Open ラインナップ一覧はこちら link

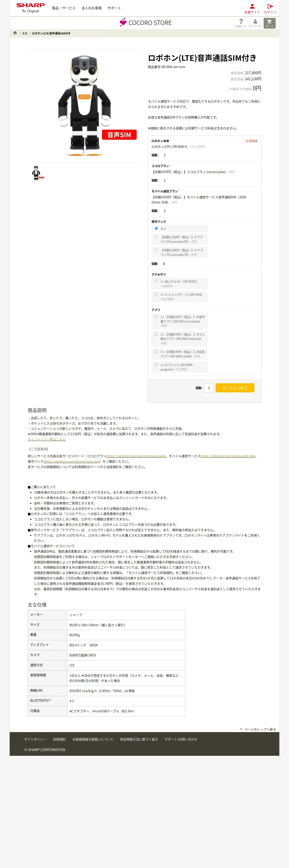click(46, 439)
